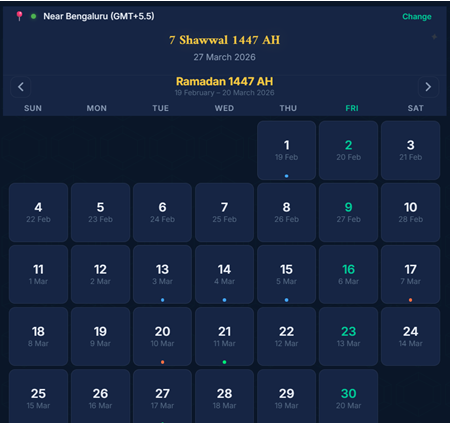Go to the next Hijri month
This screenshot has height=423, width=450.
(428, 87)
